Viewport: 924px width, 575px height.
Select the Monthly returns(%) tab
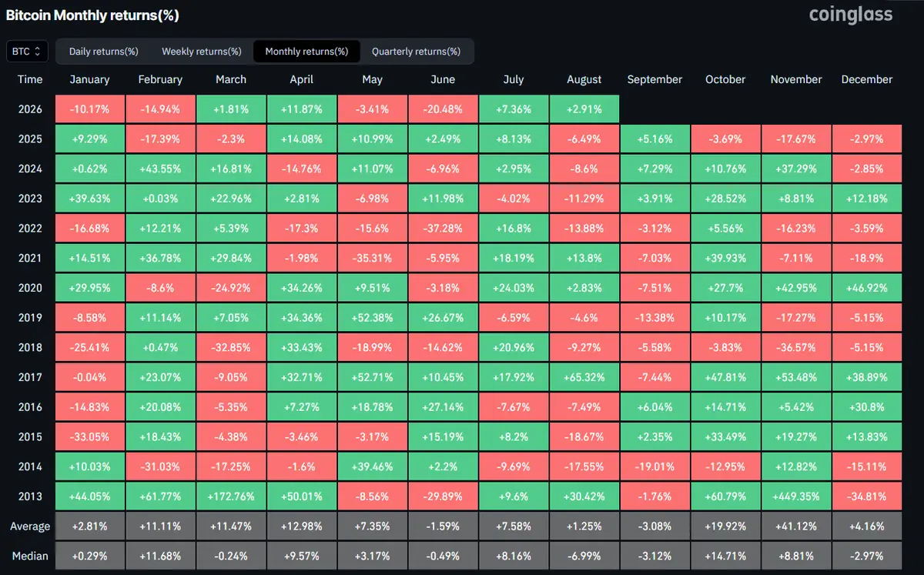[306, 52]
